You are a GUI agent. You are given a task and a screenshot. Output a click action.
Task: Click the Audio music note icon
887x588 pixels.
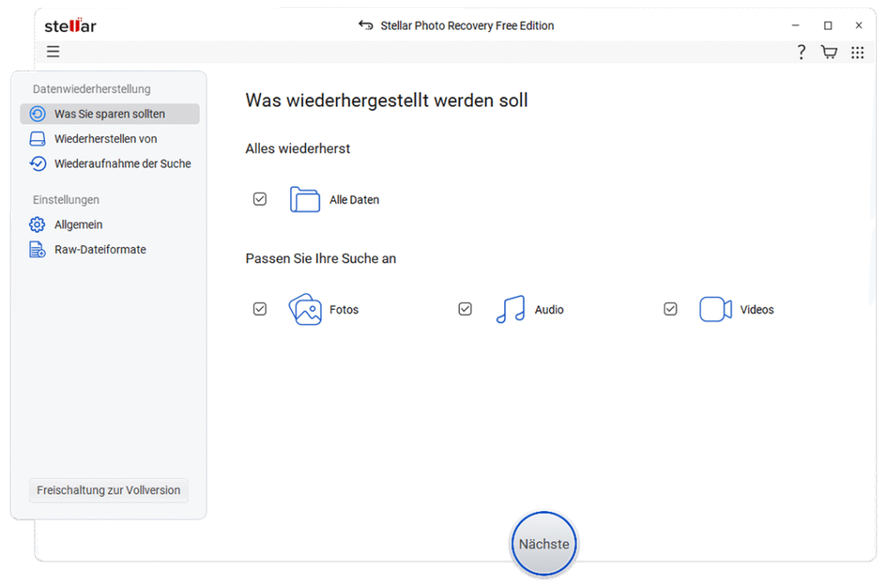(510, 309)
